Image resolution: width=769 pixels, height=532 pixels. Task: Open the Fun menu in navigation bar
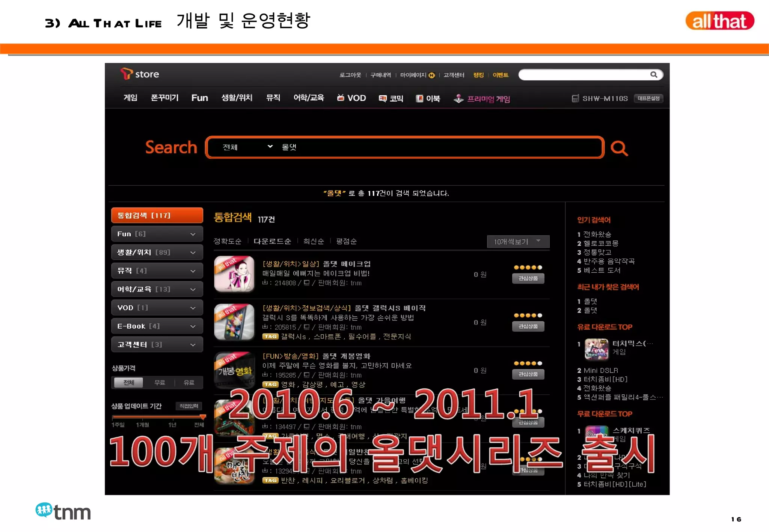point(199,98)
